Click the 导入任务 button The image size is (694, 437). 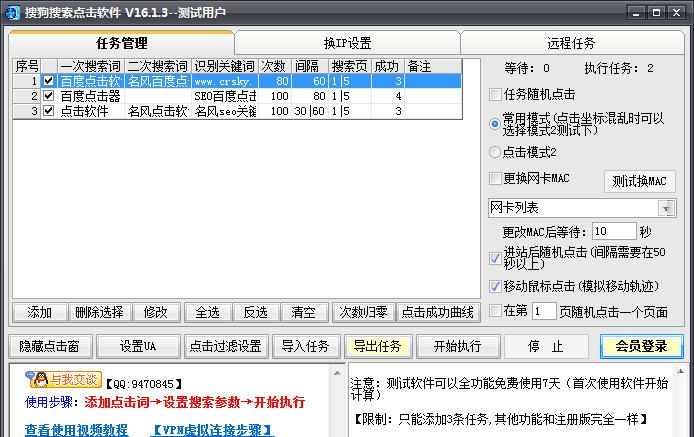[x=306, y=346]
